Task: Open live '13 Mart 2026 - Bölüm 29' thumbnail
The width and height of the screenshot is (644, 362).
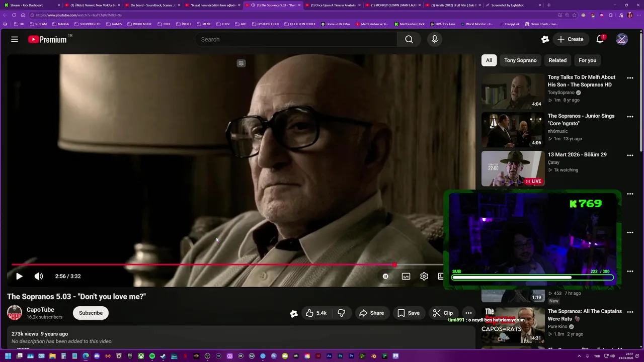Action: tap(513, 168)
